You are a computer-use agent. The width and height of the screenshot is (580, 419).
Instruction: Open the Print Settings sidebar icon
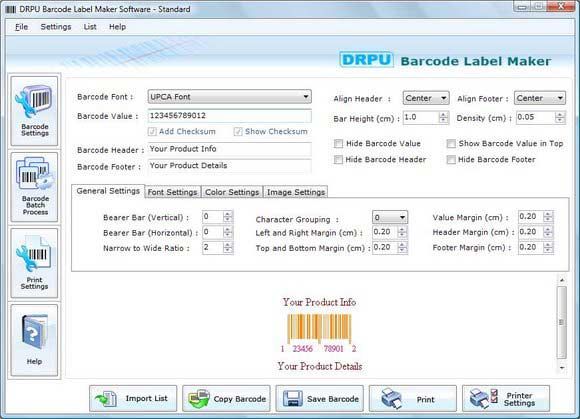coord(34,263)
